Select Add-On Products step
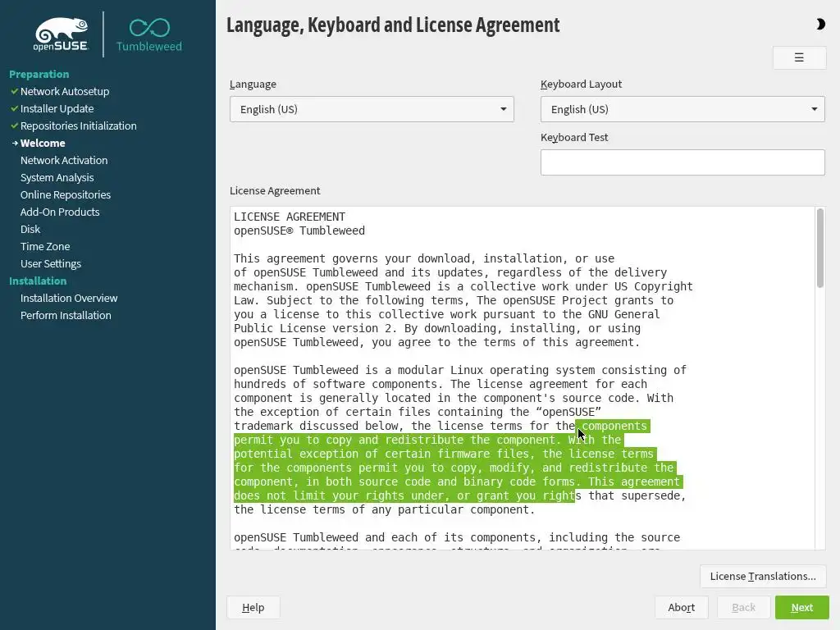 (60, 212)
